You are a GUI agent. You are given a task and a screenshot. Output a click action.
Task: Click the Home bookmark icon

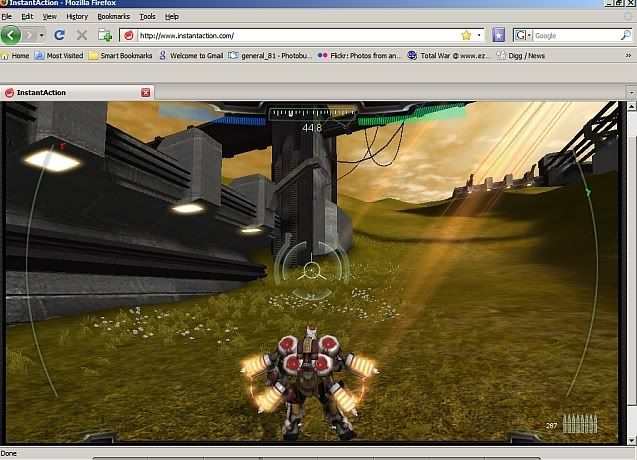coord(15,56)
